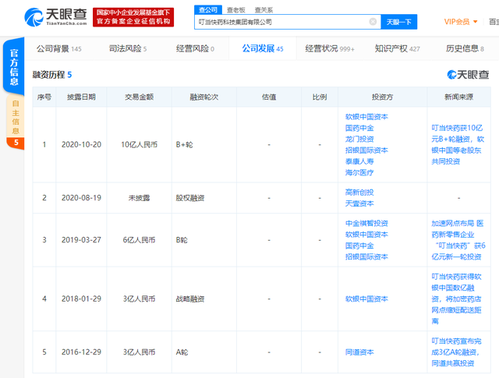Click the red government fund banner badge
This screenshot has height=378, width=499.
click(133, 17)
